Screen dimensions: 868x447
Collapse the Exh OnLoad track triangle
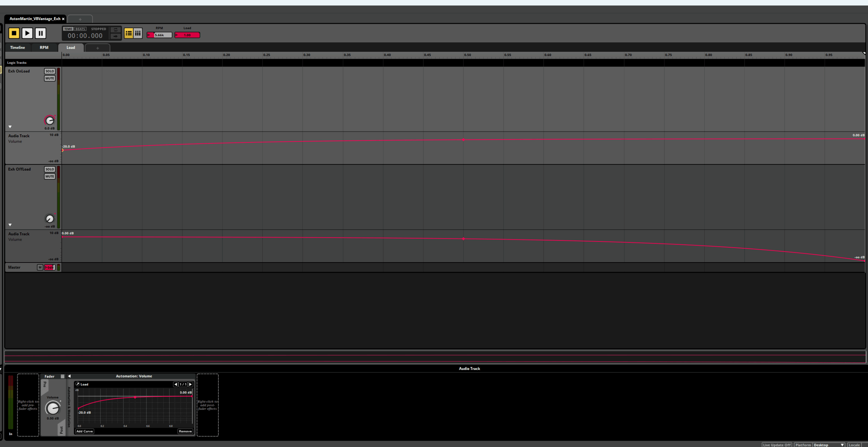10,127
